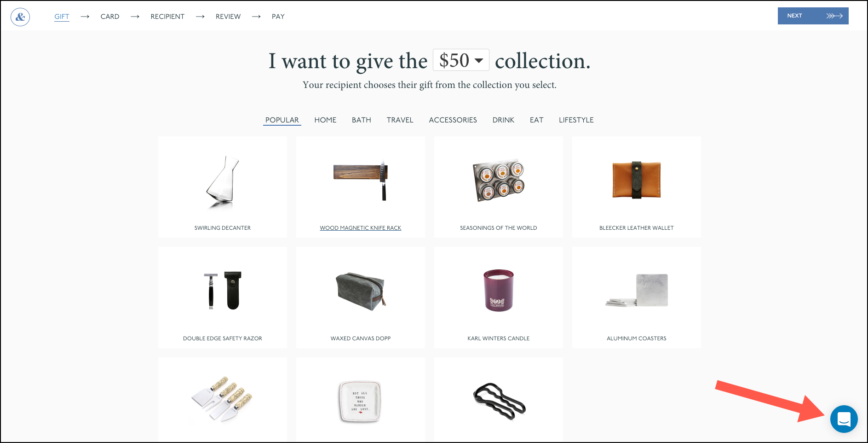Select the Swirling Decanter product image
The height and width of the screenshot is (443, 868).
tap(223, 182)
